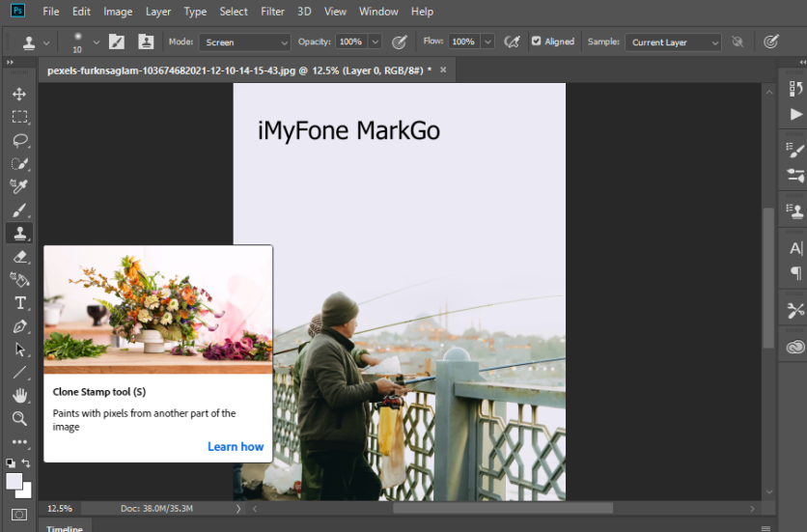Toggle pressure for opacity button
This screenshot has width=807, height=532.
pos(400,42)
